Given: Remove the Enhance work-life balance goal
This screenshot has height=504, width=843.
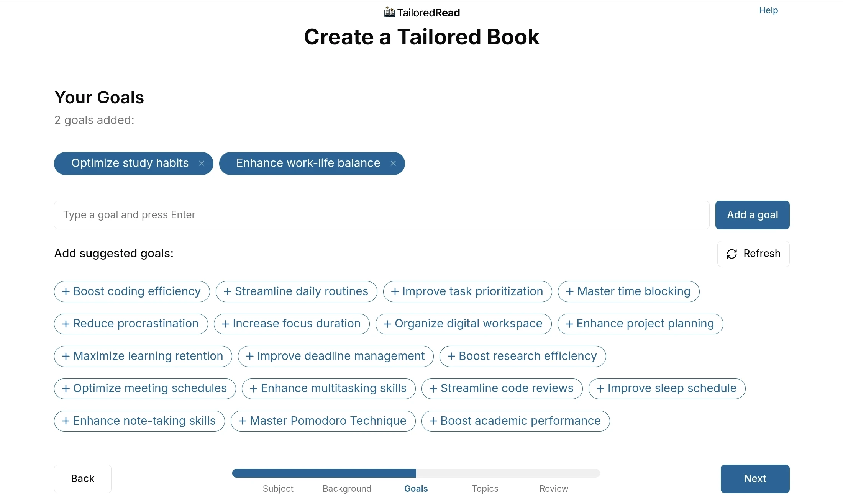Looking at the screenshot, I should (393, 164).
